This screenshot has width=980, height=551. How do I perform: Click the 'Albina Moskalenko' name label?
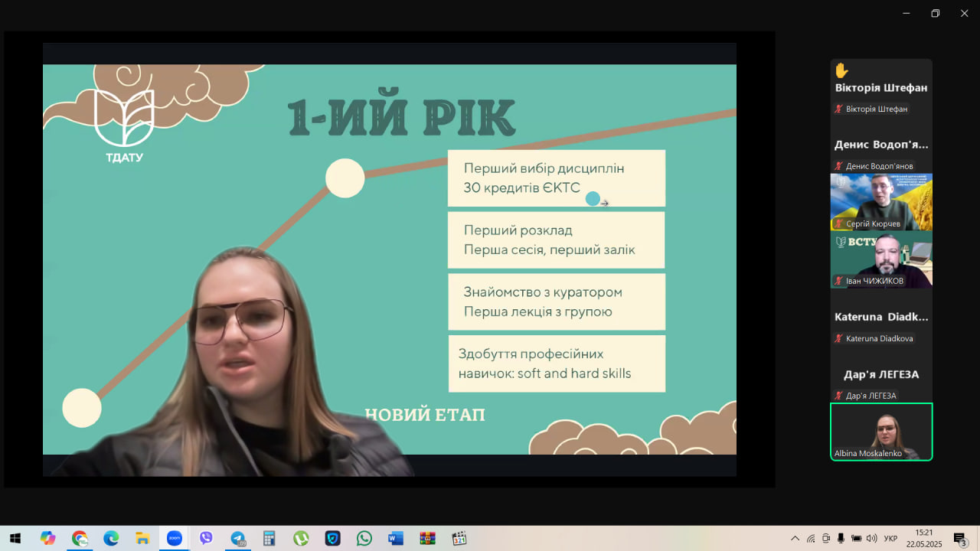[x=868, y=453]
